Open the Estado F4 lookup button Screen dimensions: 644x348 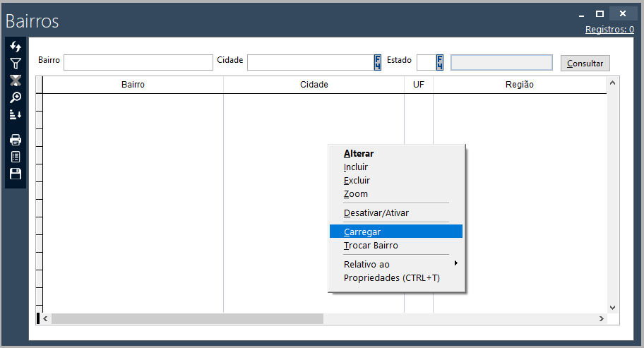[440, 63]
